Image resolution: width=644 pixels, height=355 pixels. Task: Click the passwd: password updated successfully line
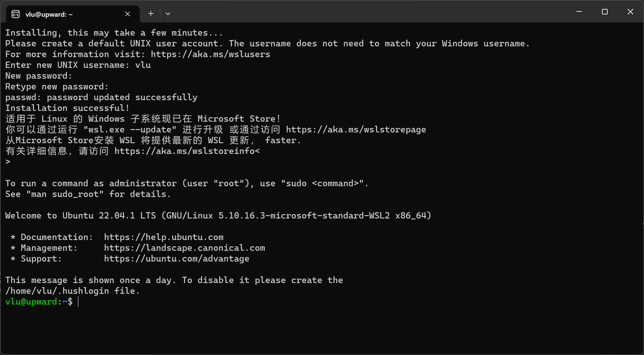(x=101, y=97)
